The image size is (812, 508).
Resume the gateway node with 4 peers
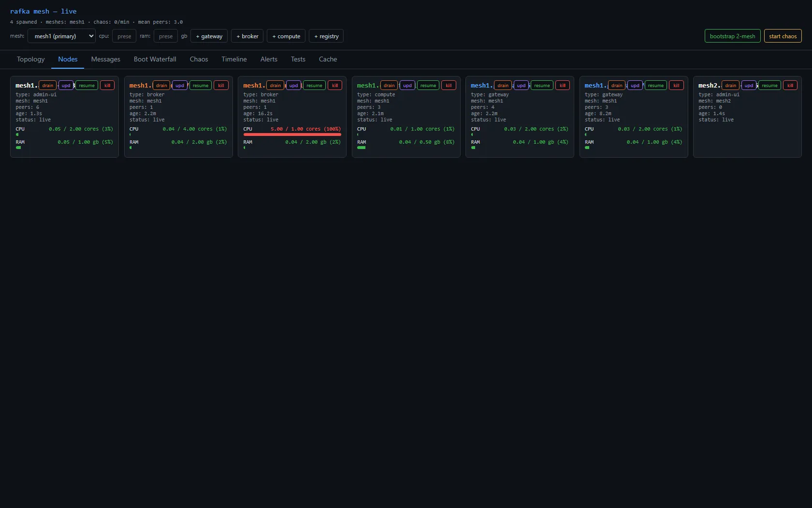click(x=542, y=85)
